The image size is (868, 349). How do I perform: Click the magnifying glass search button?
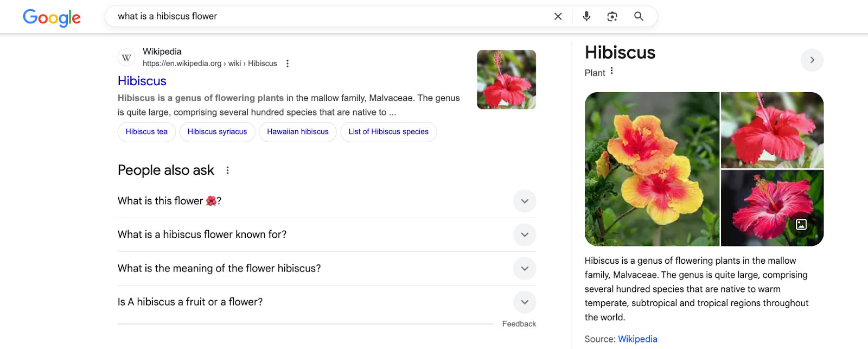639,16
